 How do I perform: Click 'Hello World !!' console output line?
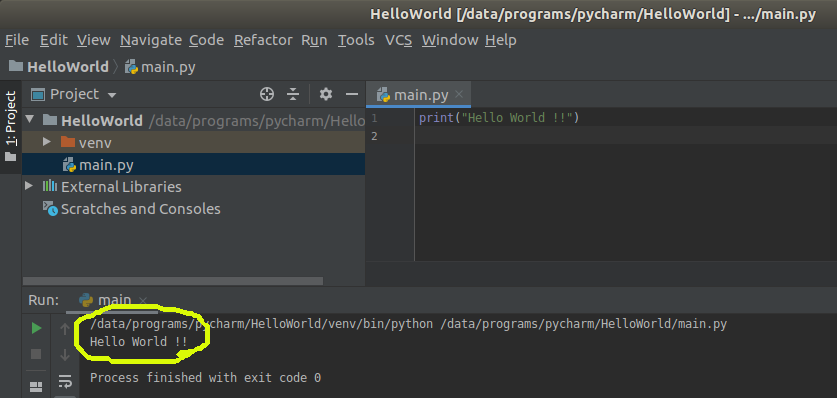tap(139, 342)
